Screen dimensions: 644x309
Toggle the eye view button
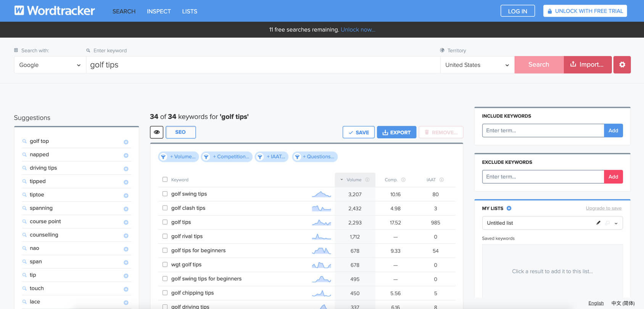point(156,132)
